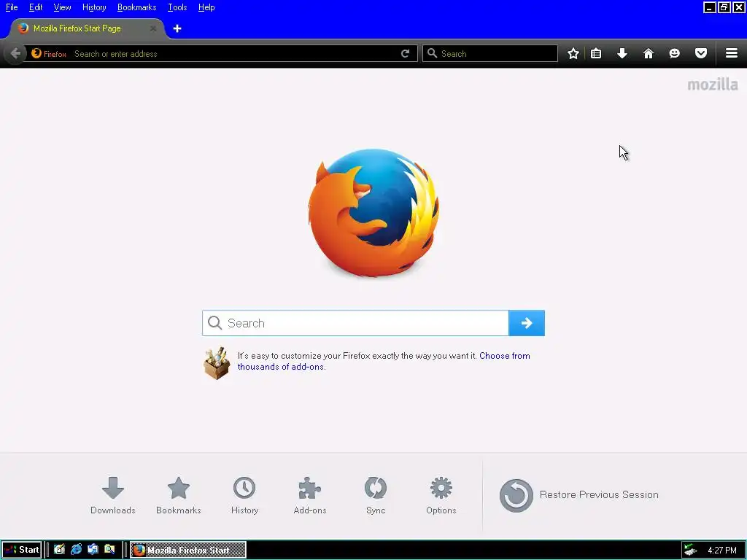Open History from the bottom launcher
The image size is (747, 560).
tap(244, 495)
